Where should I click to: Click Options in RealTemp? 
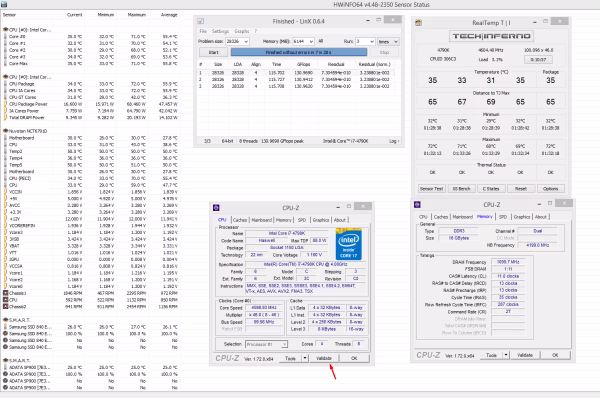[x=550, y=189]
